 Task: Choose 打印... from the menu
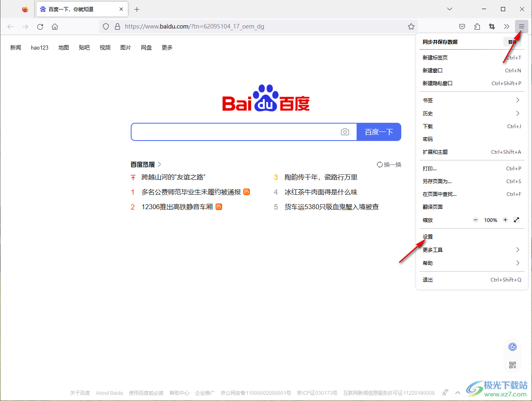[472, 169]
